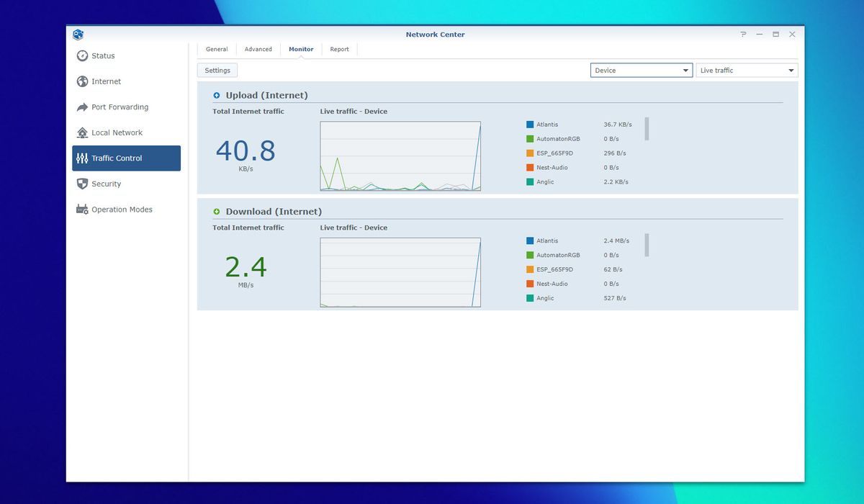Select Anglic in the Download device list
Image resolution: width=864 pixels, height=504 pixels.
coord(545,298)
